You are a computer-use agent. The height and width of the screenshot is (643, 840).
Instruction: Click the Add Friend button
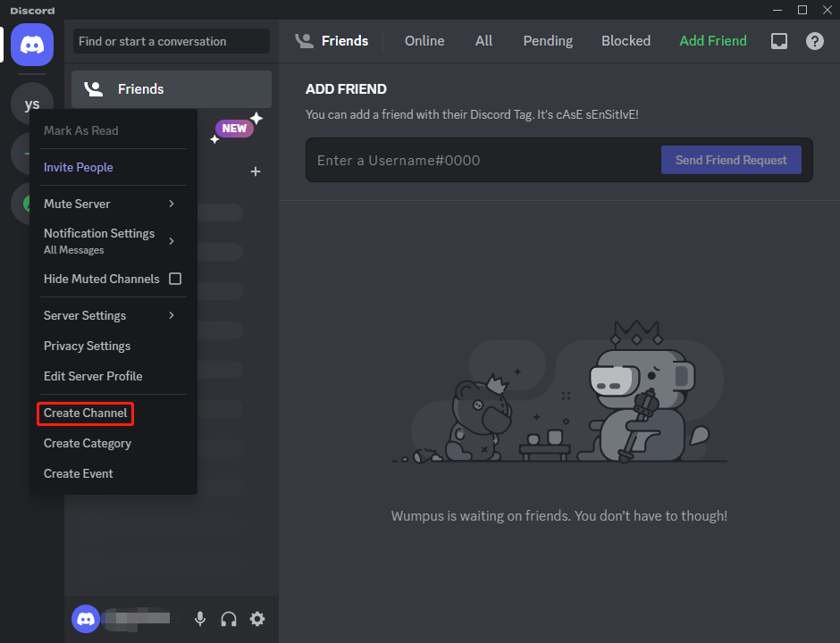point(712,41)
